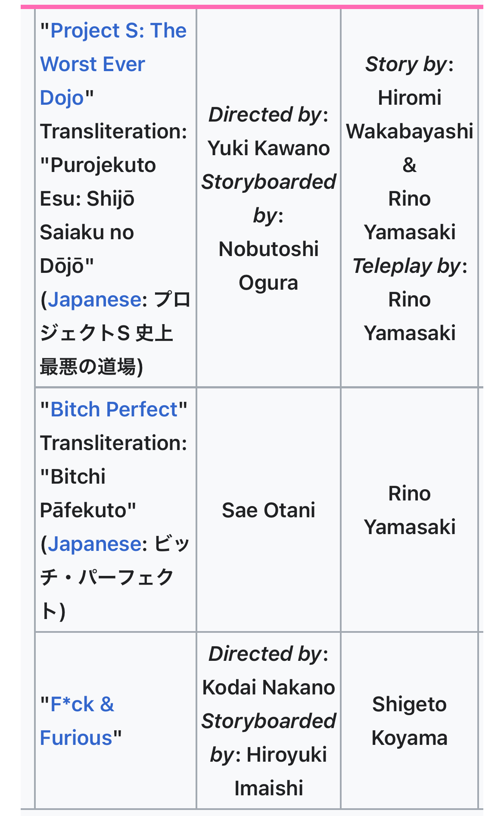Click the Japanese link in the Project S row

click(95, 299)
